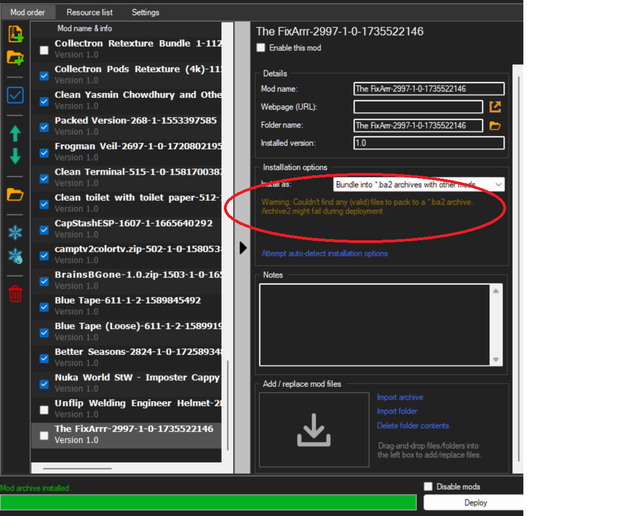Click the toggle all mods checkmark icon
640x516 pixels.
point(16,96)
